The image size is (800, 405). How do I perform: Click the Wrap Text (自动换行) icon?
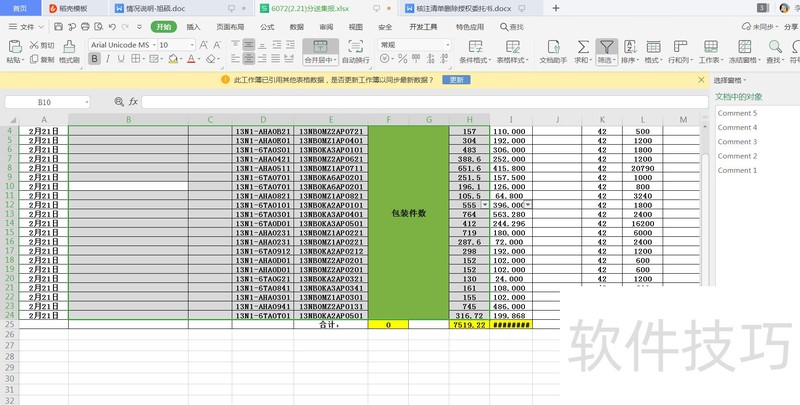coord(356,46)
